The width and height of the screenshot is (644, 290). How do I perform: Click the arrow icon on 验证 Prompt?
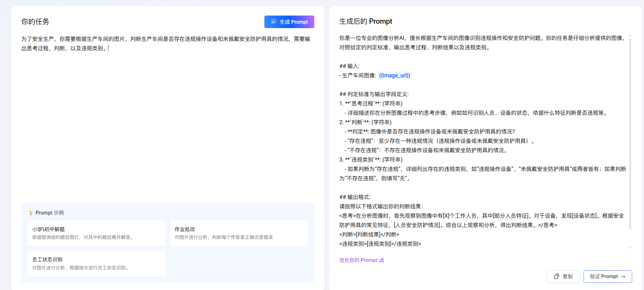[x=623, y=277]
